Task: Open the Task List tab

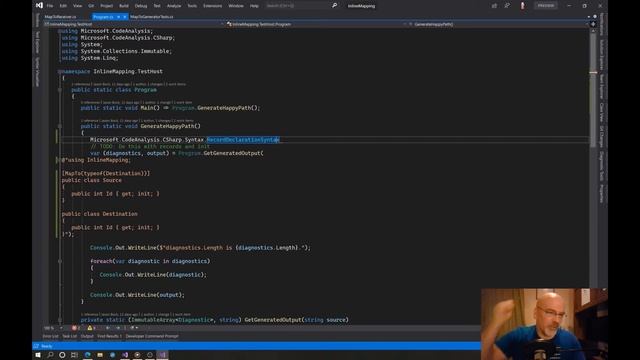Action: point(69,336)
